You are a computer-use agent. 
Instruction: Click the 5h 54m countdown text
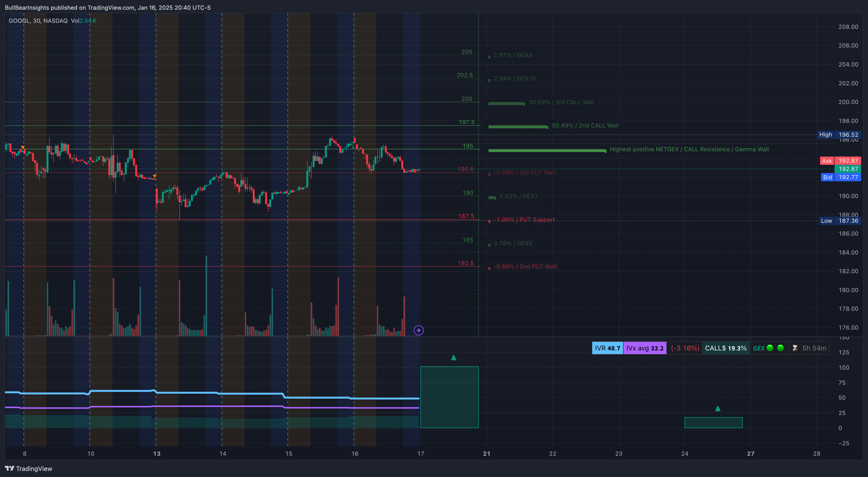[814, 348]
